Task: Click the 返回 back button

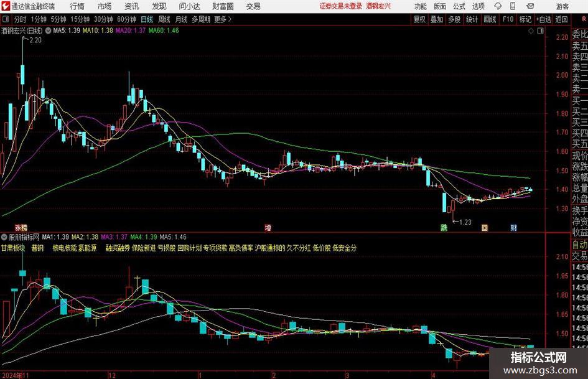Action: (561, 19)
